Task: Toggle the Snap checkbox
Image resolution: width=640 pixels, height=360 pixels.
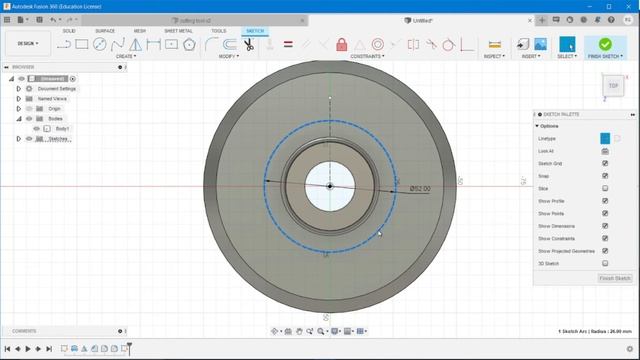Action: 605,176
